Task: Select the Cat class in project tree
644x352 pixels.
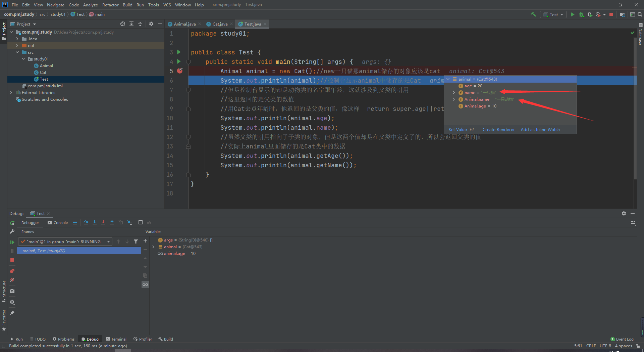Action: tap(43, 73)
